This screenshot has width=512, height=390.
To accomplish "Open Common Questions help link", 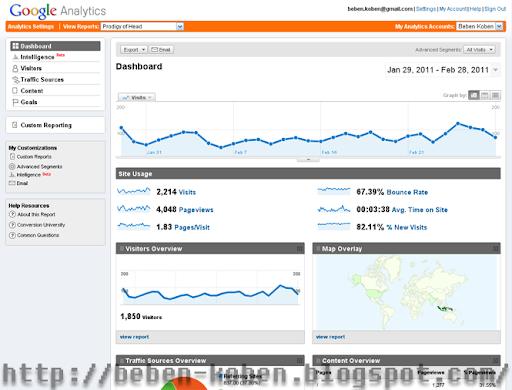I will click(x=38, y=235).
